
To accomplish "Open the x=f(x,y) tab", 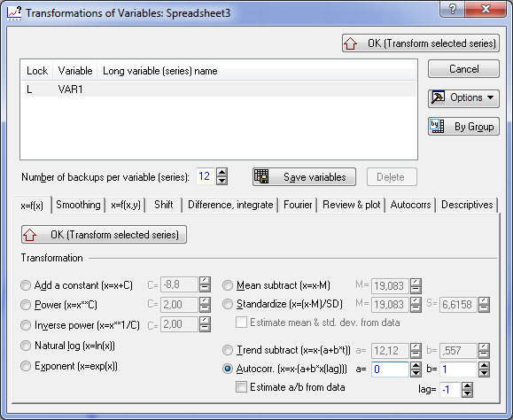I will [126, 205].
